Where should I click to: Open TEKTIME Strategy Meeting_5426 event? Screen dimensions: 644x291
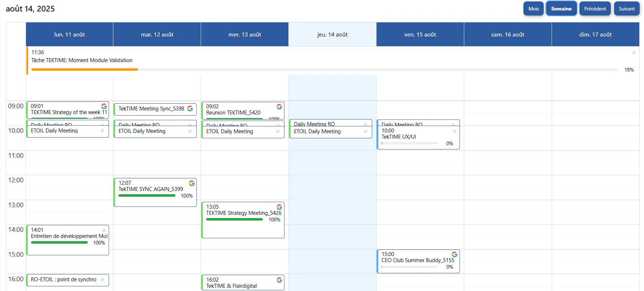pos(243,220)
